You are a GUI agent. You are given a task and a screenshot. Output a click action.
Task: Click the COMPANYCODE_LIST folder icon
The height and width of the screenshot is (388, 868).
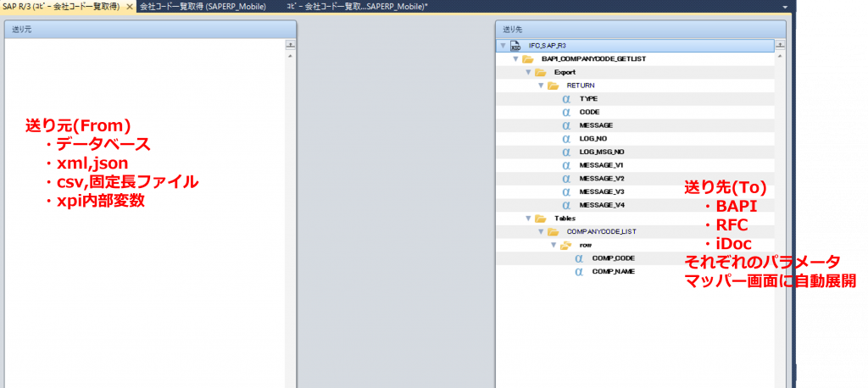553,231
